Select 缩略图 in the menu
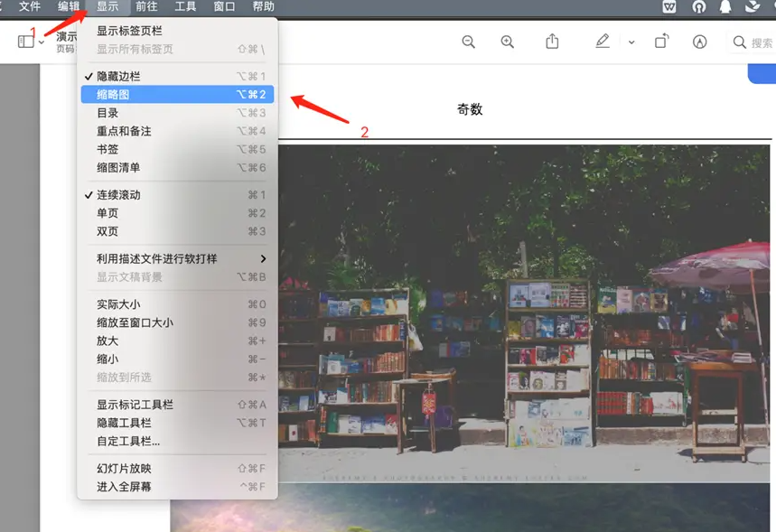This screenshot has height=532, width=776. [x=177, y=95]
